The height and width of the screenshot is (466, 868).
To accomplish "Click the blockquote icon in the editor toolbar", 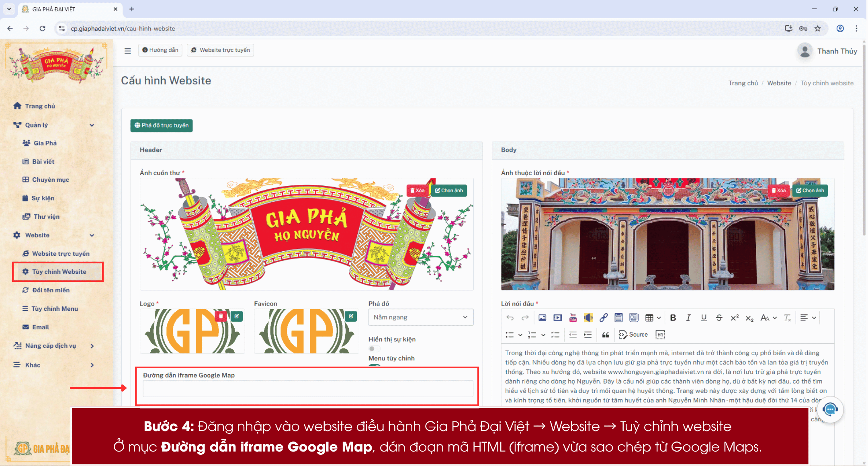I will click(606, 335).
